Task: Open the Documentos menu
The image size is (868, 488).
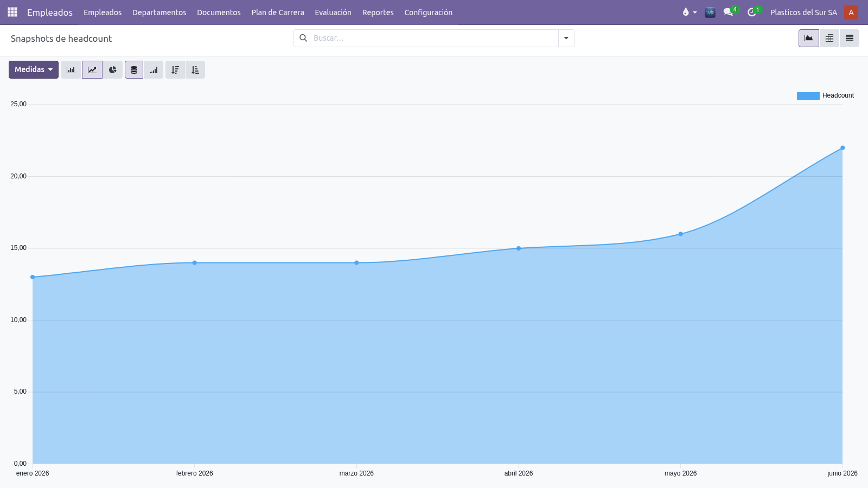Action: click(219, 12)
